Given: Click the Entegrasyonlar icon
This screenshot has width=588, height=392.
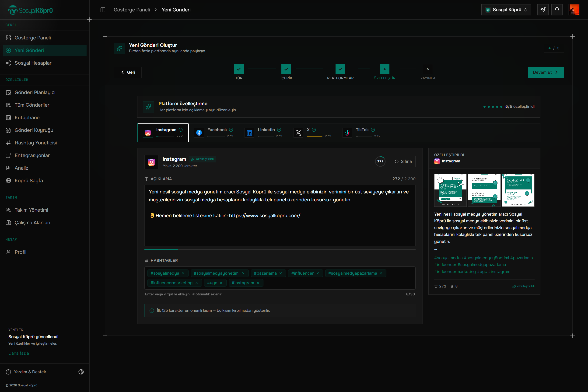Looking at the screenshot, I should point(8,155).
